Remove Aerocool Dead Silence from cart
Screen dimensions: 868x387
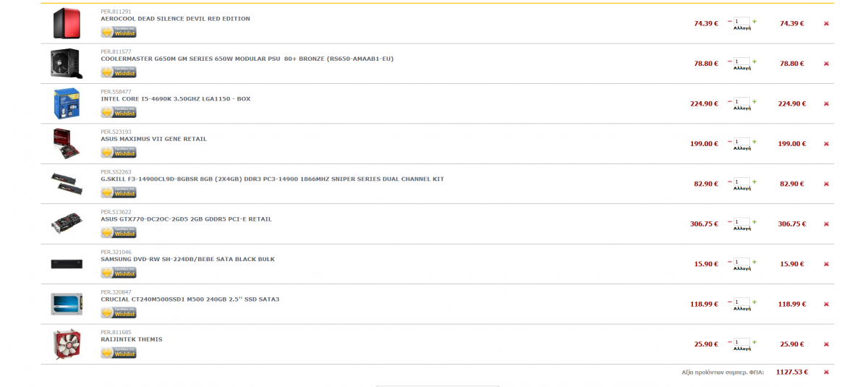(x=826, y=24)
